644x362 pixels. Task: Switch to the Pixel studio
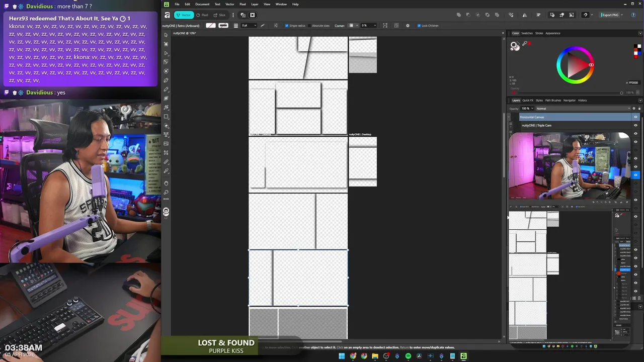(x=202, y=15)
